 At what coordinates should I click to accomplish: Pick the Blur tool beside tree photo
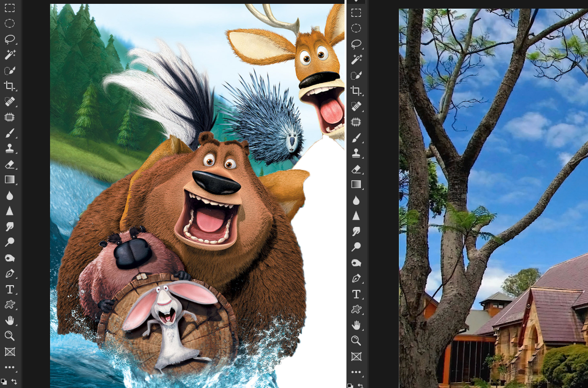click(x=356, y=200)
